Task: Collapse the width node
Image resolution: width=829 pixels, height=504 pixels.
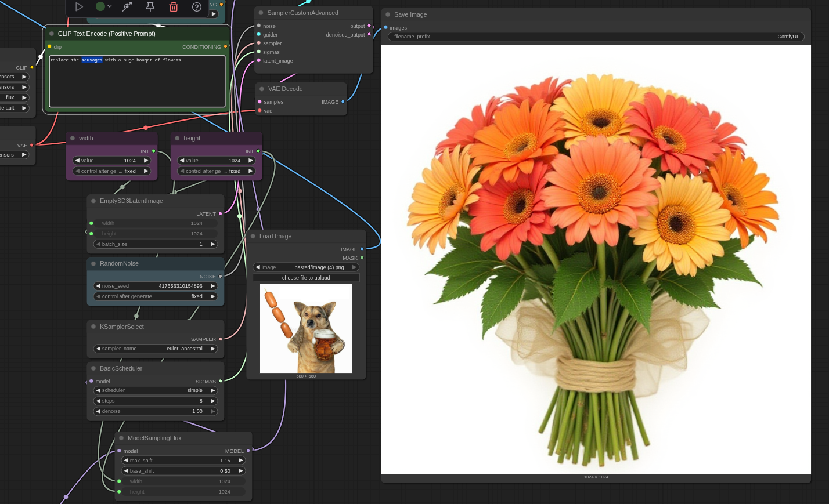Action: click(x=73, y=138)
